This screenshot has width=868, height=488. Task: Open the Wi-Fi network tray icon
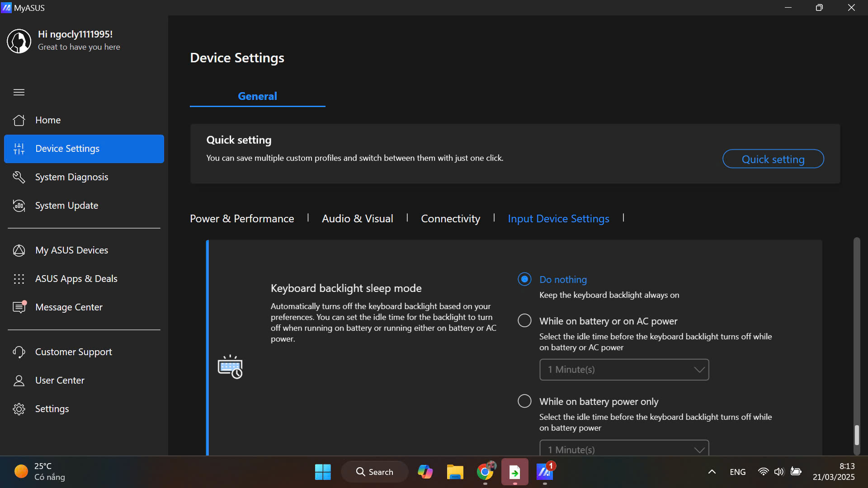tap(763, 472)
